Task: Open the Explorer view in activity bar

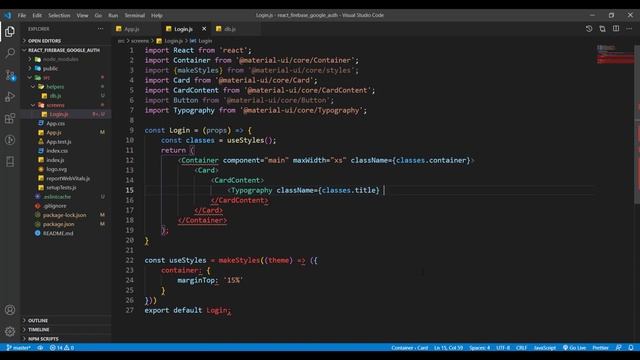Action: [10, 31]
